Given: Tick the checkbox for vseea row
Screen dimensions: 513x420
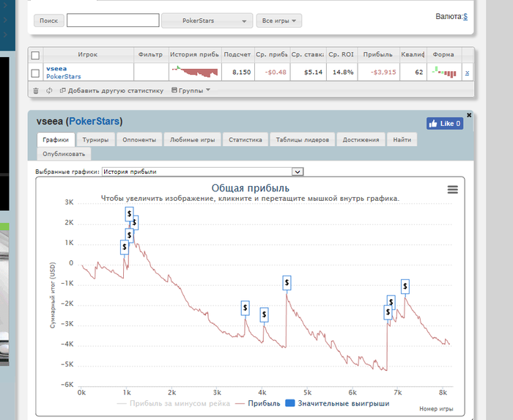Looking at the screenshot, I should [x=35, y=73].
